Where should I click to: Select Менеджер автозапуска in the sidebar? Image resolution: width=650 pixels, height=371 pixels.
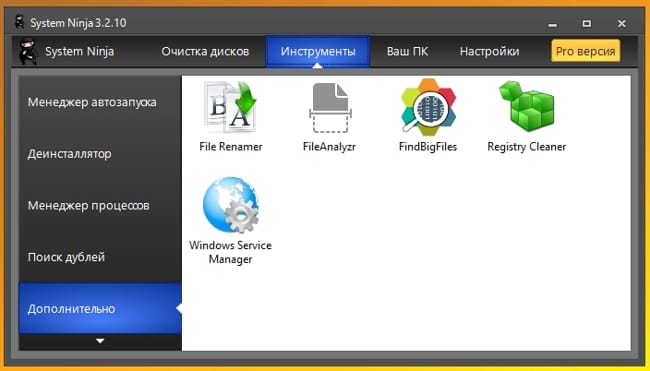tap(100, 102)
